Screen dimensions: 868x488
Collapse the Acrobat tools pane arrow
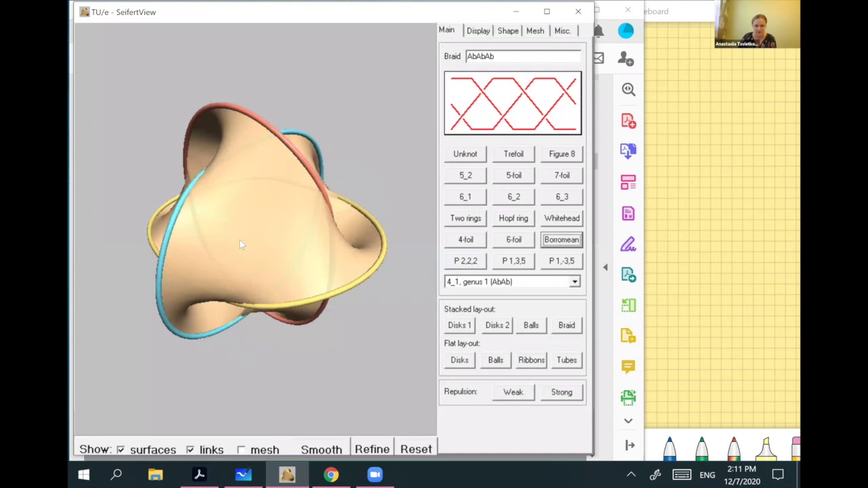pyautogui.click(x=605, y=268)
